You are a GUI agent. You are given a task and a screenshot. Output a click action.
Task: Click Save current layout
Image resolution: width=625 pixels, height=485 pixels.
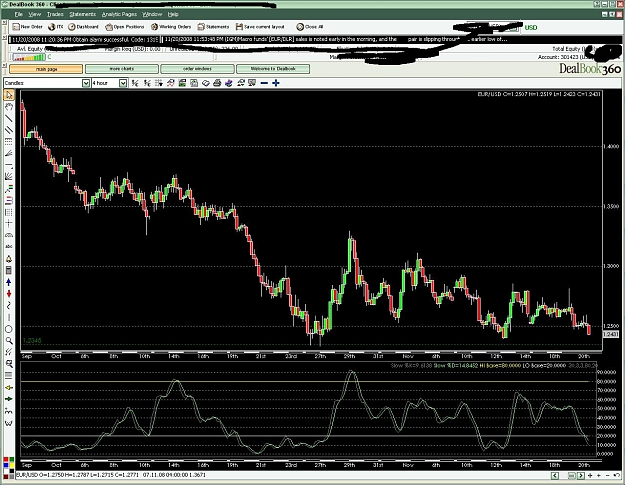260,27
